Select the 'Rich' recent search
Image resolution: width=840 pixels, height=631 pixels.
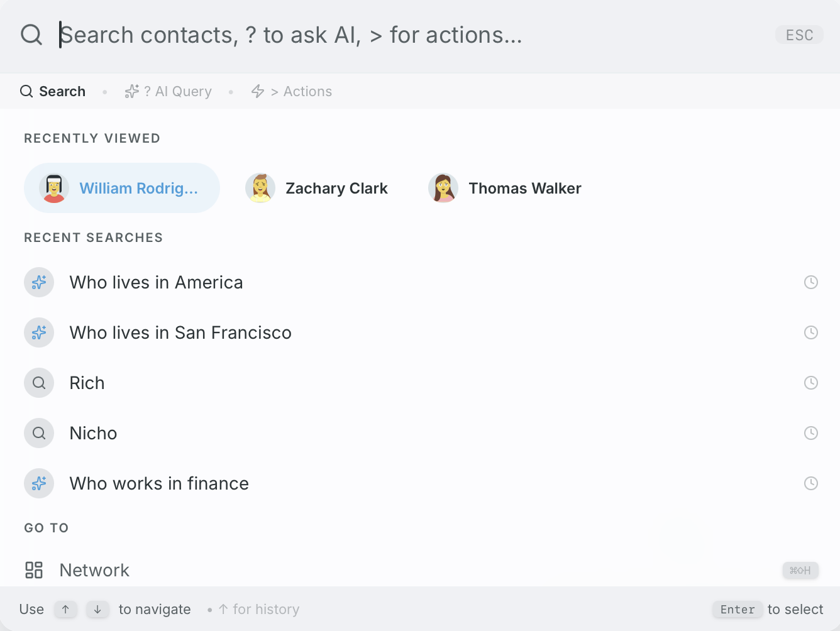420,383
